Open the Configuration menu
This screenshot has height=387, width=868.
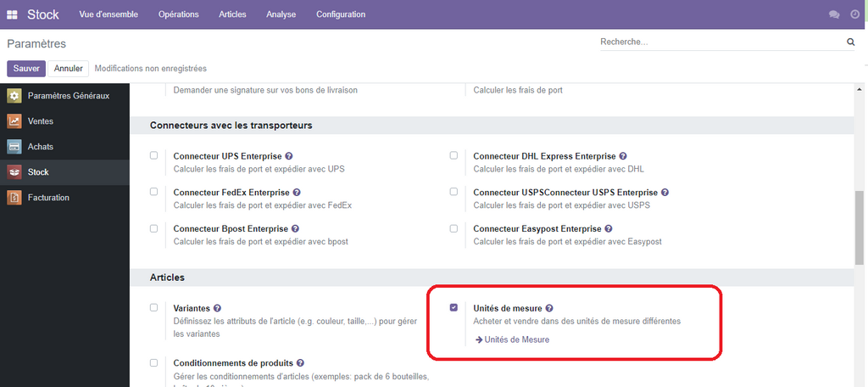[x=341, y=14]
